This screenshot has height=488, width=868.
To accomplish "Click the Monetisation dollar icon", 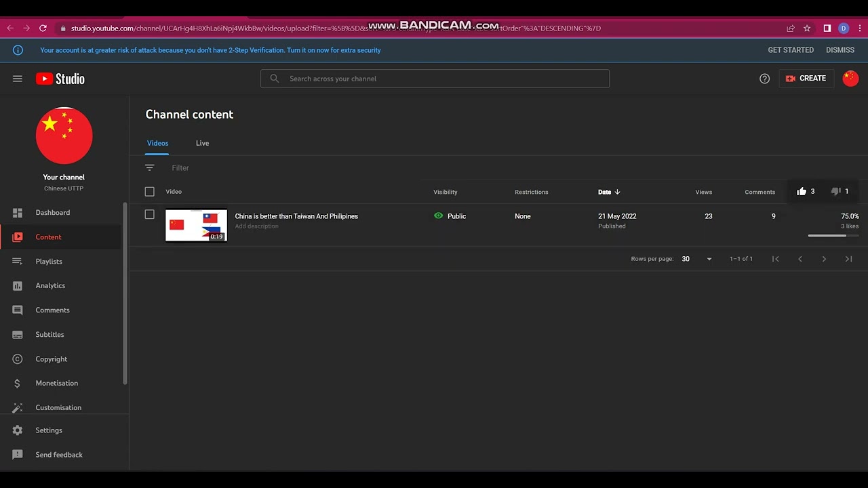I will pos(18,384).
